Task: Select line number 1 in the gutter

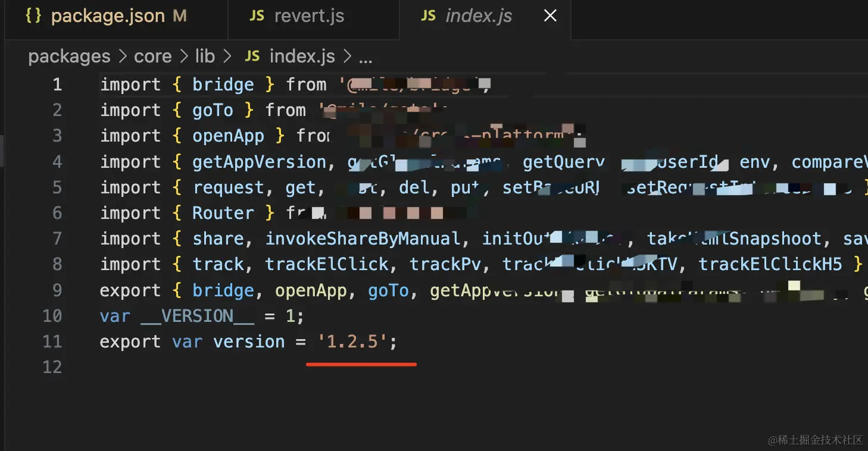Action: [x=57, y=84]
